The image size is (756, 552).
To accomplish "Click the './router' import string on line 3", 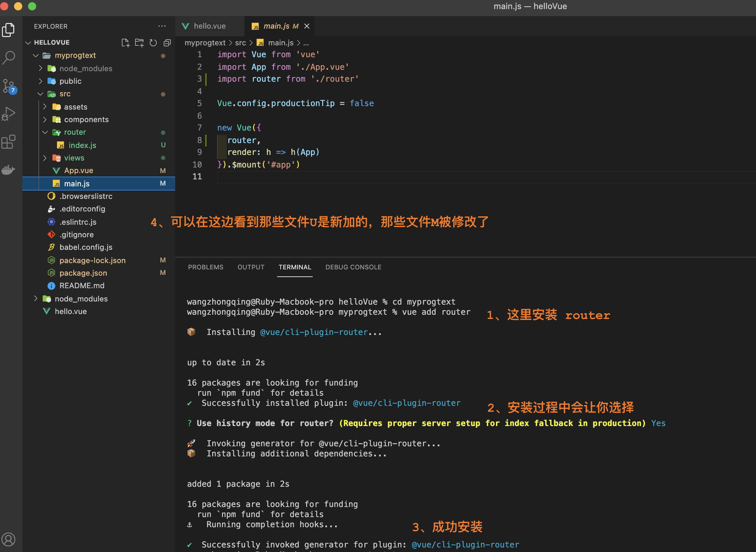I will [x=335, y=79].
